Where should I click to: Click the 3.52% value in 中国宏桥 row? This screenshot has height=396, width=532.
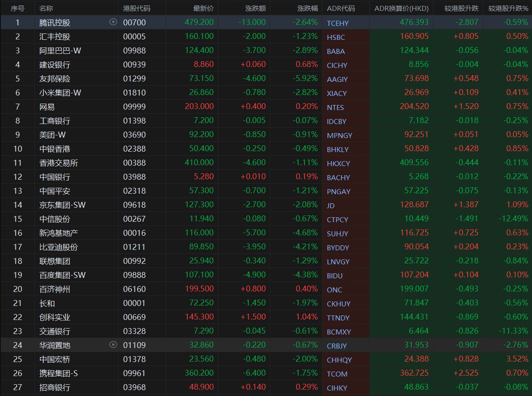point(518,359)
